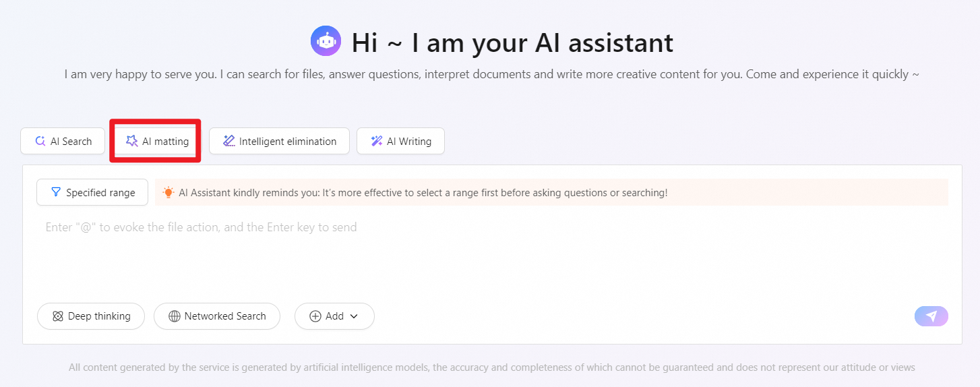
Task: Click the AI Writing label text
Action: pos(409,142)
